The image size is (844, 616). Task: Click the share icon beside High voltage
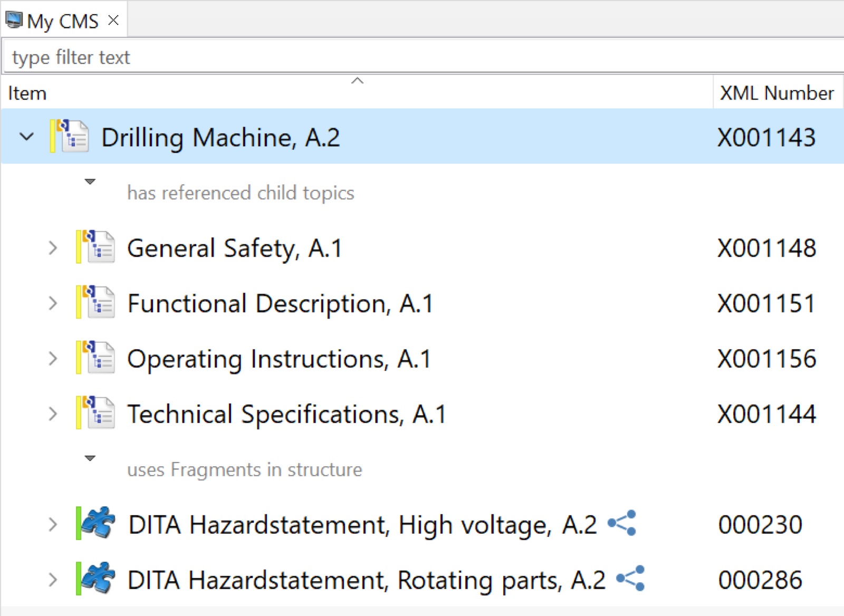click(622, 523)
